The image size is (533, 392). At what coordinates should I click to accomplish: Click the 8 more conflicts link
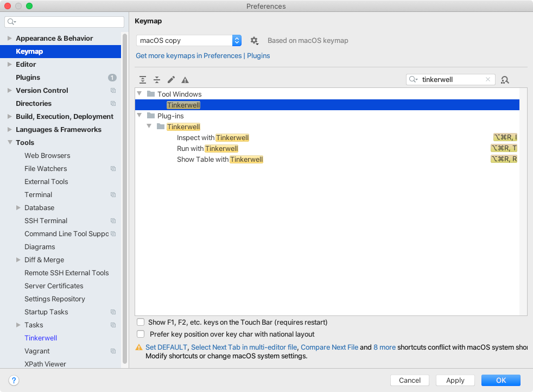point(384,347)
